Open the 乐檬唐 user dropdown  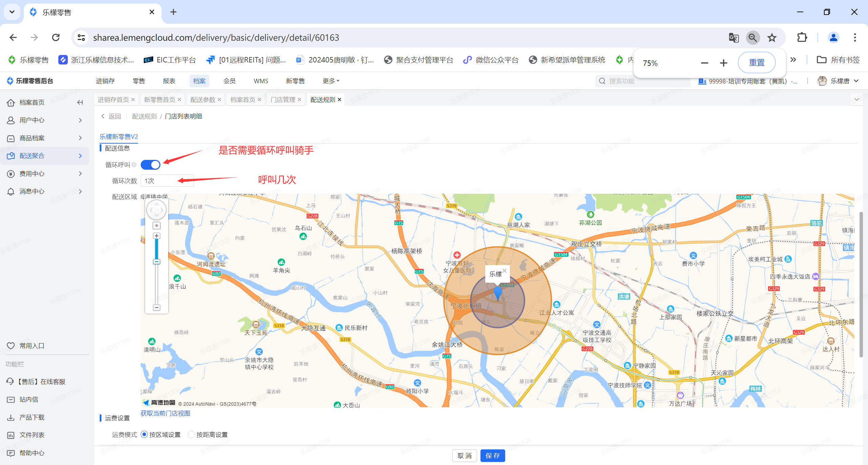[x=838, y=81]
